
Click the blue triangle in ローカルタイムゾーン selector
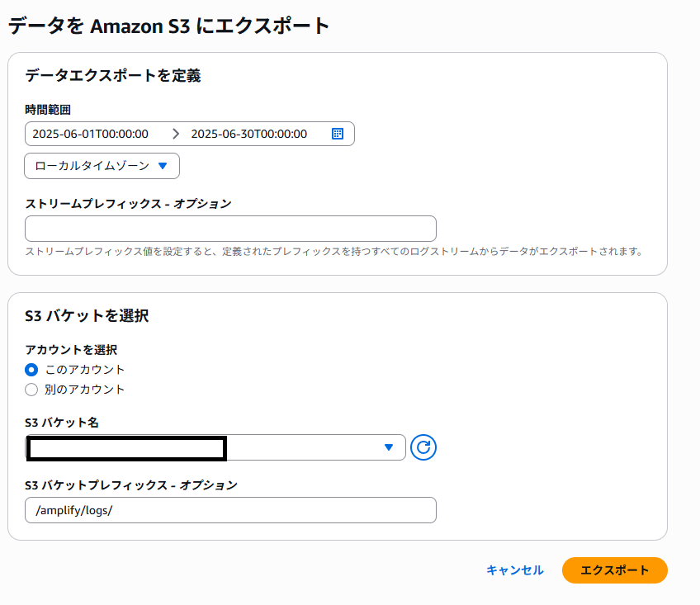pyautogui.click(x=163, y=166)
